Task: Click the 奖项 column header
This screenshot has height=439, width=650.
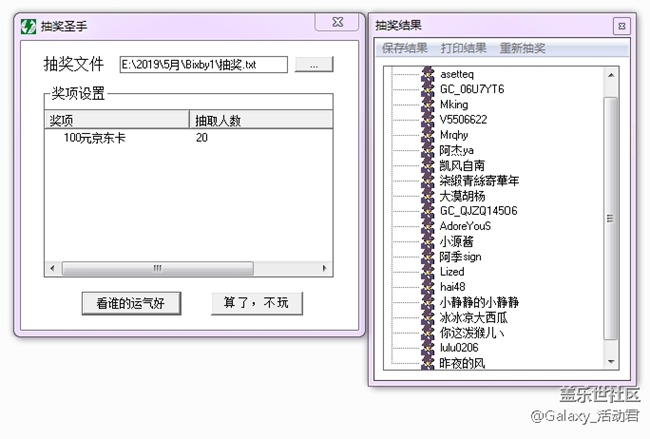Action: click(116, 120)
